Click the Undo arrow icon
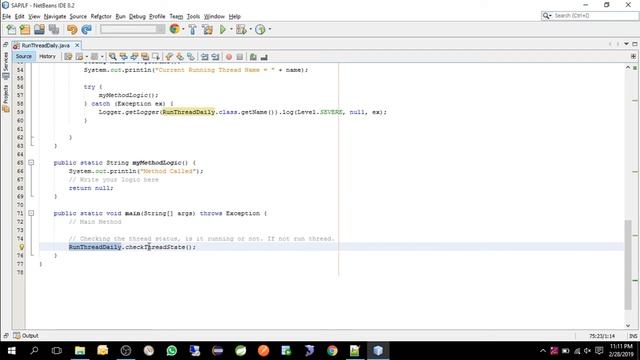The height and width of the screenshot is (360, 640). 72,29
